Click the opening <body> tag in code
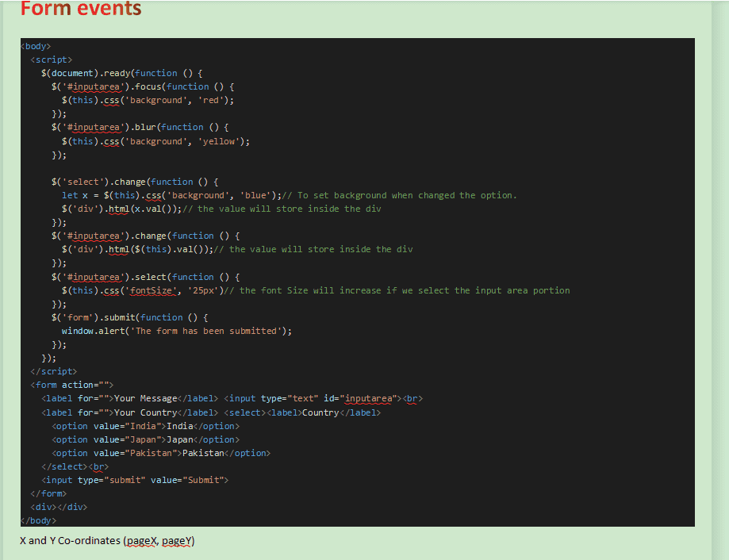 (x=36, y=46)
